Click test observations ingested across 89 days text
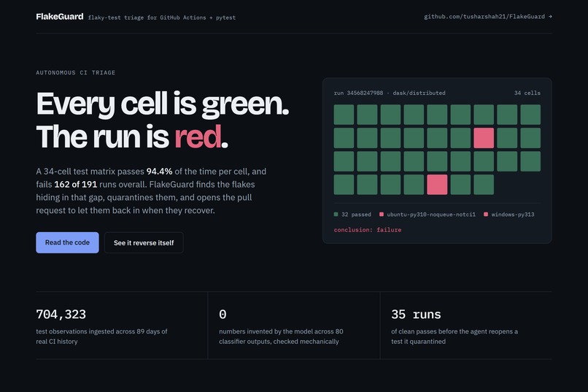This screenshot has width=588, height=392. [x=101, y=337]
